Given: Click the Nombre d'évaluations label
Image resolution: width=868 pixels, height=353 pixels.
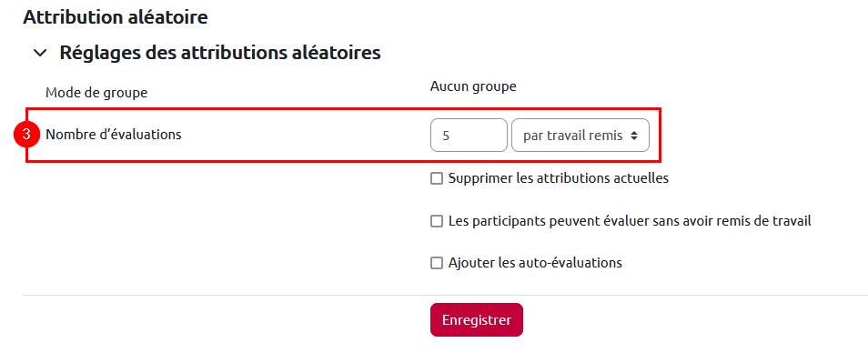Looking at the screenshot, I should pyautogui.click(x=114, y=134).
